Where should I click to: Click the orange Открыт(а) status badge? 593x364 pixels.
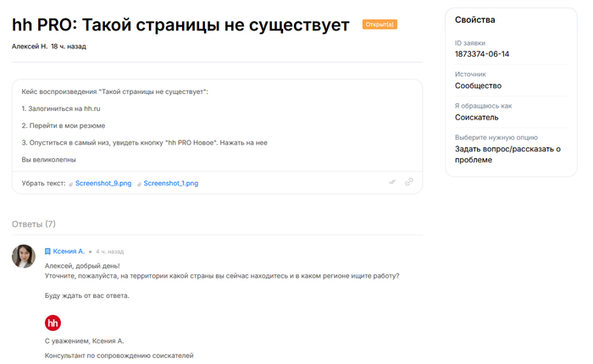click(380, 25)
